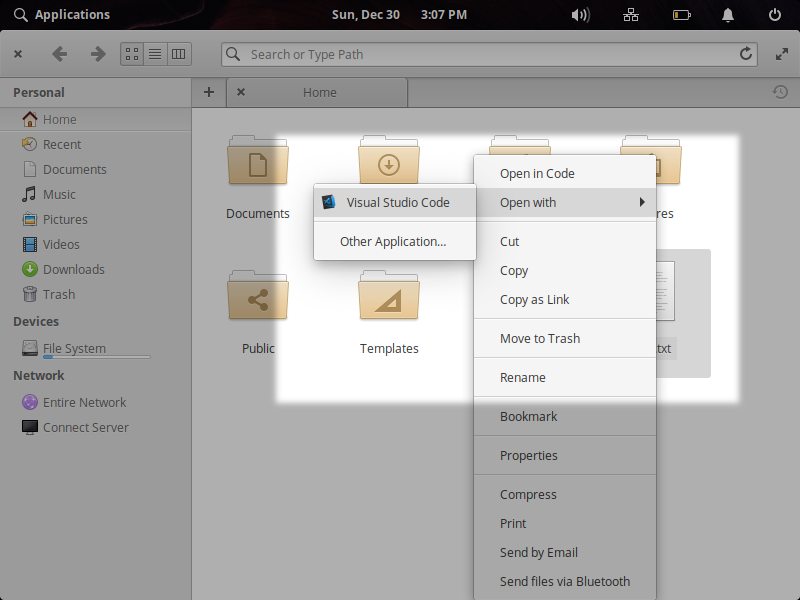Open the date and time indicator
Image resolution: width=800 pixels, height=600 pixels.
pyautogui.click(x=399, y=14)
